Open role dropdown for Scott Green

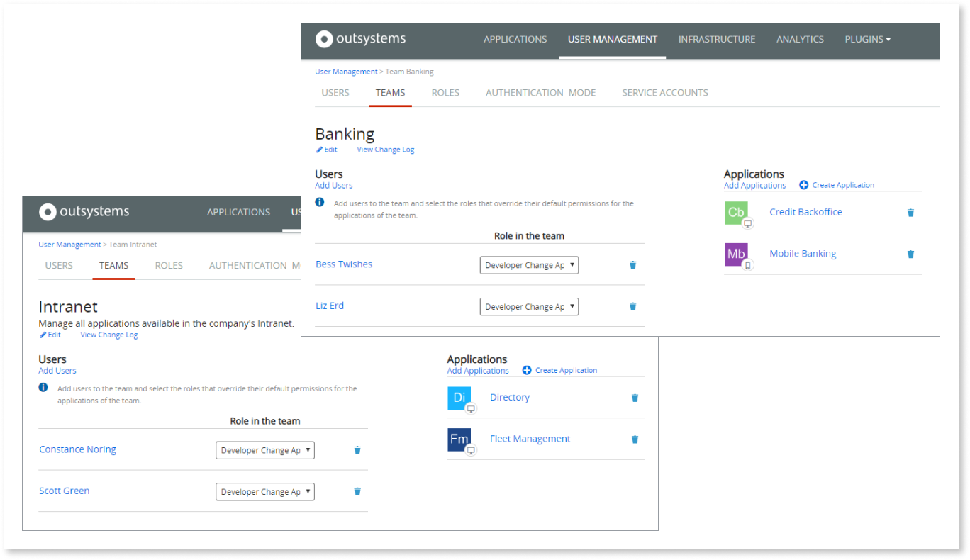[264, 492]
